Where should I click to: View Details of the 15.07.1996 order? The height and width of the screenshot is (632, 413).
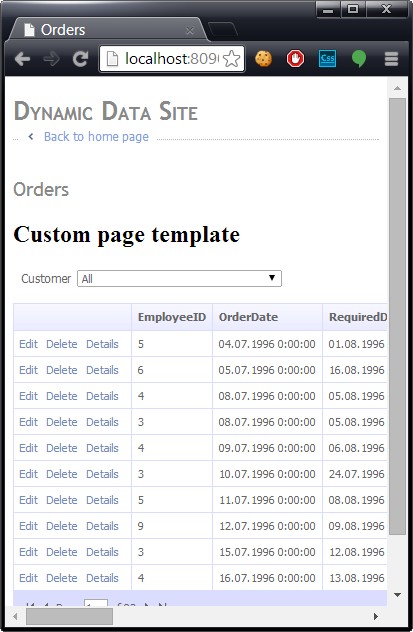pyautogui.click(x=102, y=552)
